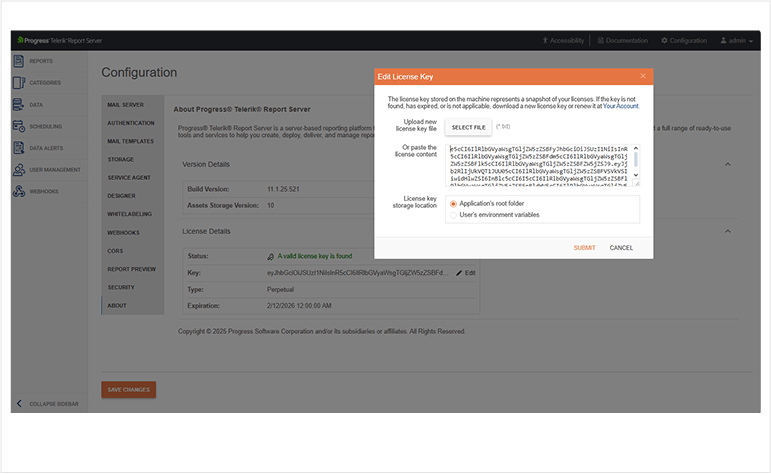The image size is (771, 474).
Task: Click the admin user icon
Action: (723, 40)
